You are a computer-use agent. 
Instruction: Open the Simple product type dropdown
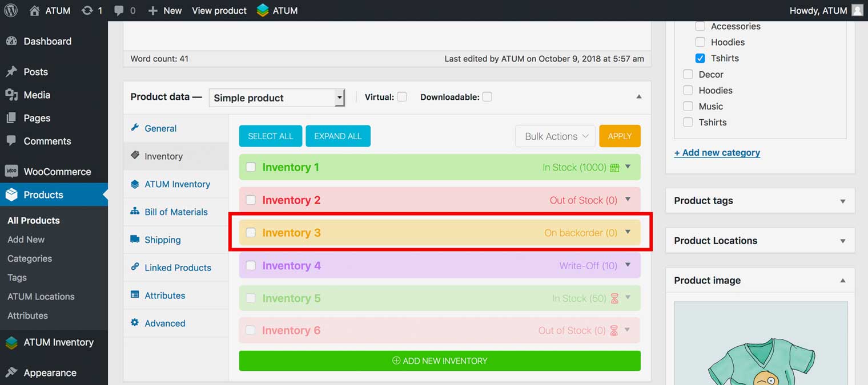pyautogui.click(x=277, y=98)
